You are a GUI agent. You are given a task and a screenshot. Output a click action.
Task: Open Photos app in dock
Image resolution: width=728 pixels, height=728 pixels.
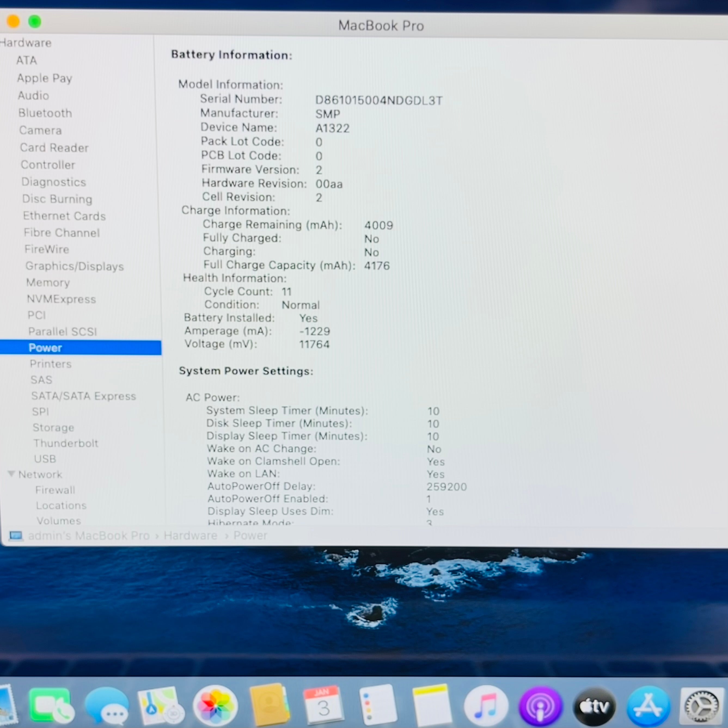click(215, 706)
